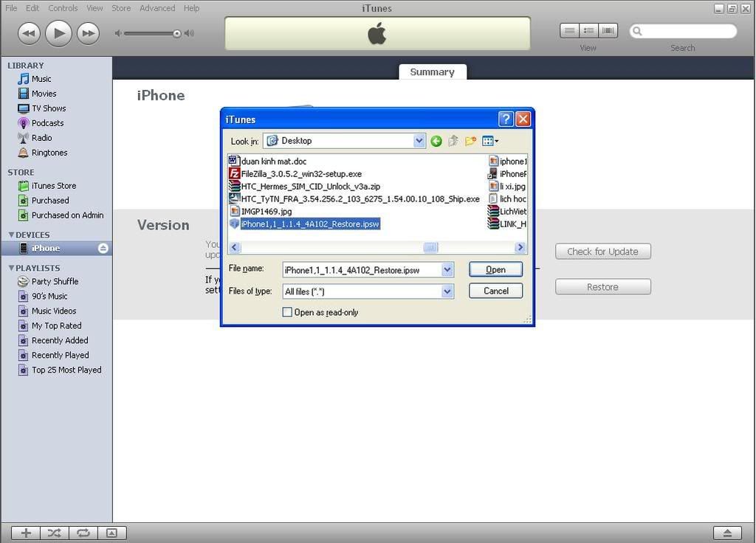Select the Summary tab
The width and height of the screenshot is (756, 543).
[x=432, y=72]
